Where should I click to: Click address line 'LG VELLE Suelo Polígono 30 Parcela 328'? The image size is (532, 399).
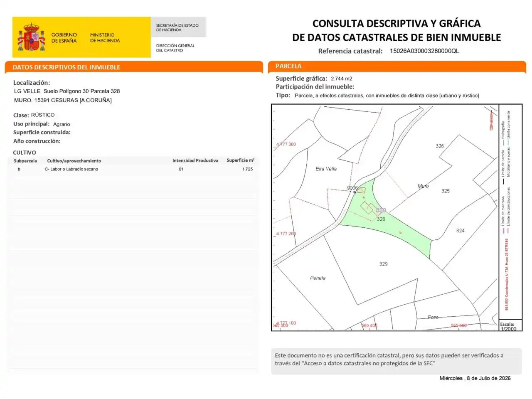point(67,91)
